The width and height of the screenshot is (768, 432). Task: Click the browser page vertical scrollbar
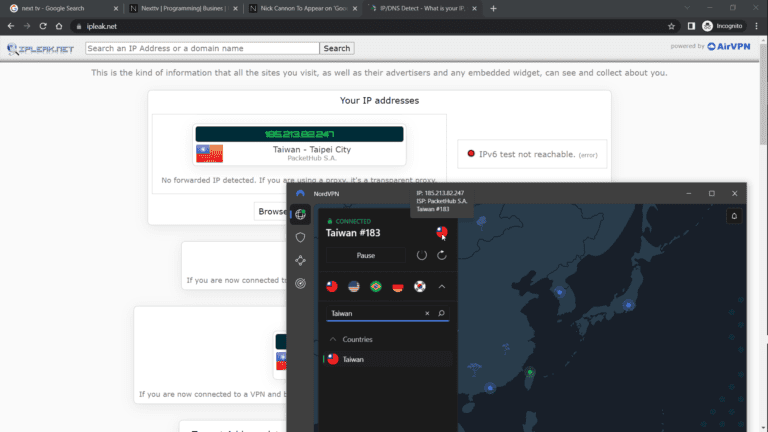coord(763,93)
